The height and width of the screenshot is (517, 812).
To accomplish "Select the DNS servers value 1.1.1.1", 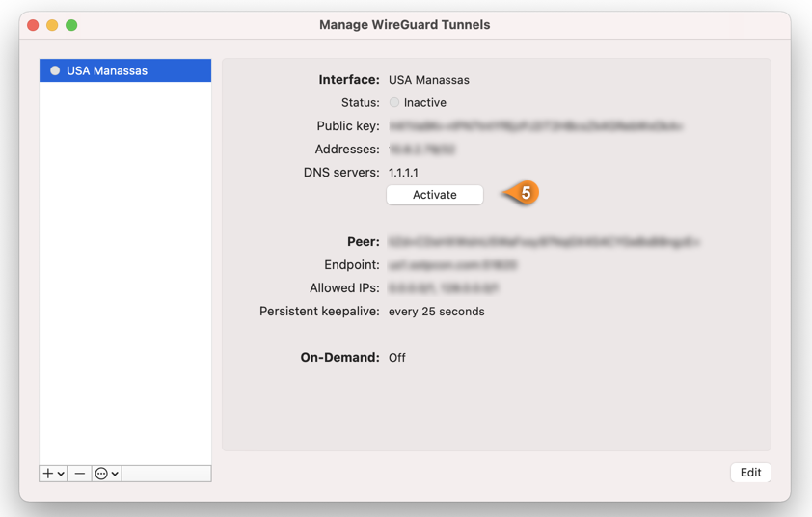I will point(403,173).
